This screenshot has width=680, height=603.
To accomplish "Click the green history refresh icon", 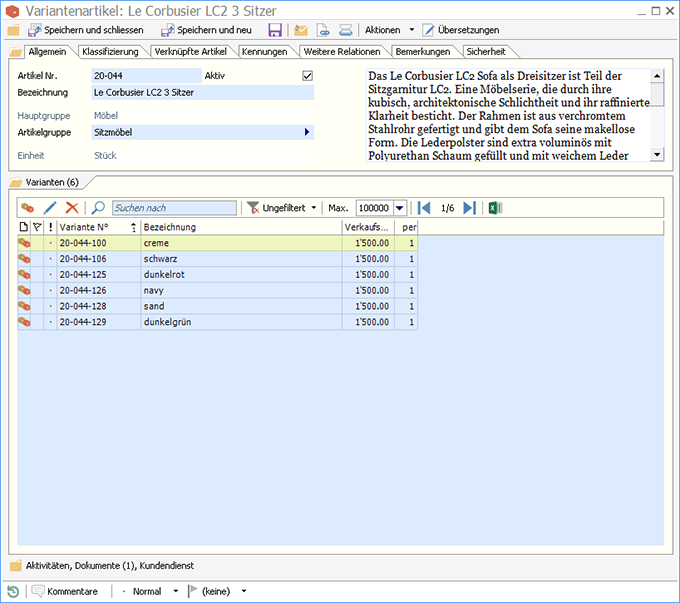I will tap(13, 591).
